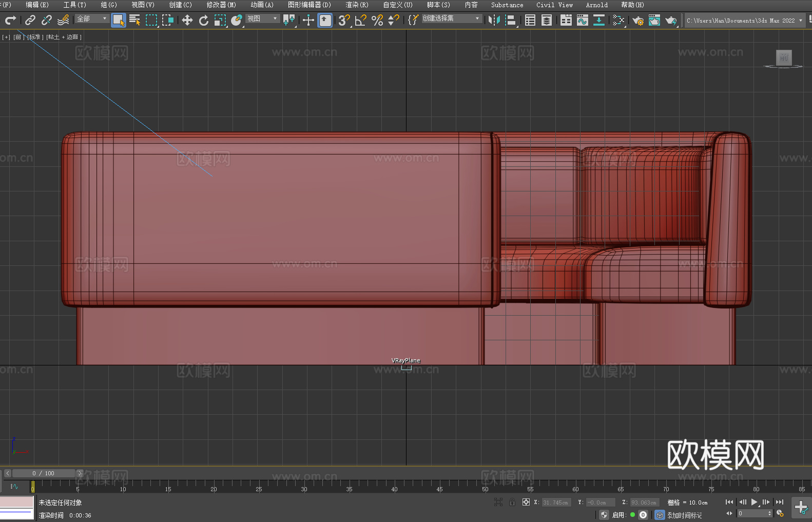The width and height of the screenshot is (812, 522).
Task: Open the 工具(T) menu
Action: point(74,5)
